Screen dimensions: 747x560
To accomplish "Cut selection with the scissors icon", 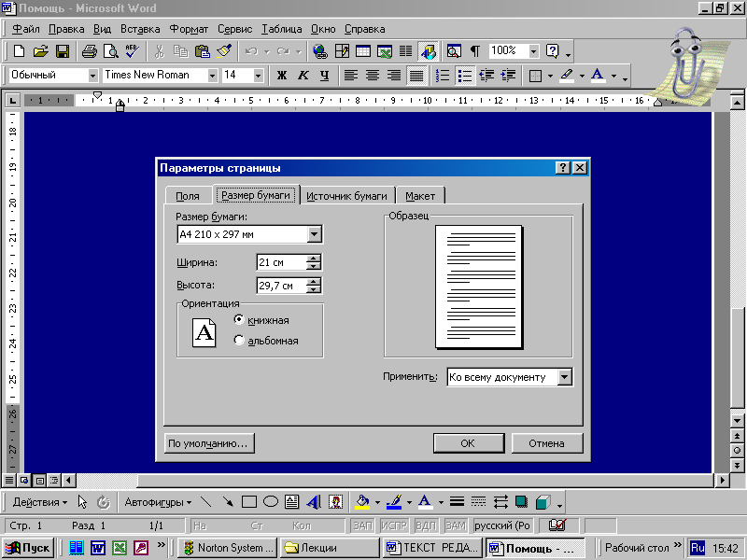I will point(159,51).
